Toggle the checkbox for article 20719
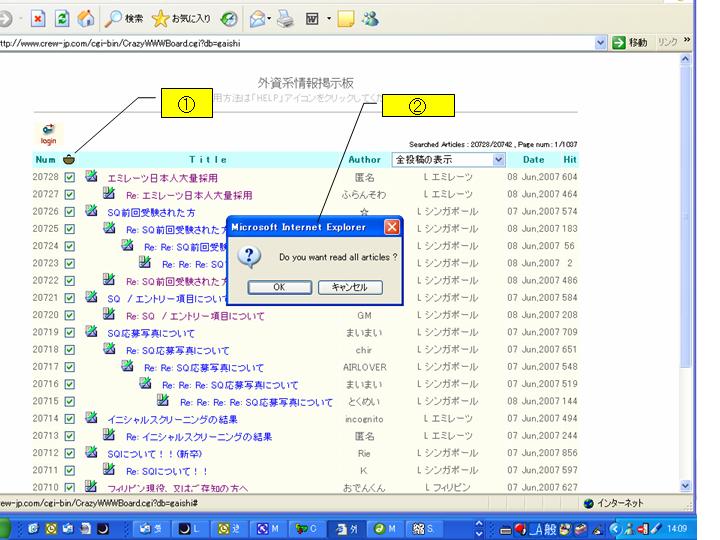The width and height of the screenshot is (720, 540). [70, 332]
